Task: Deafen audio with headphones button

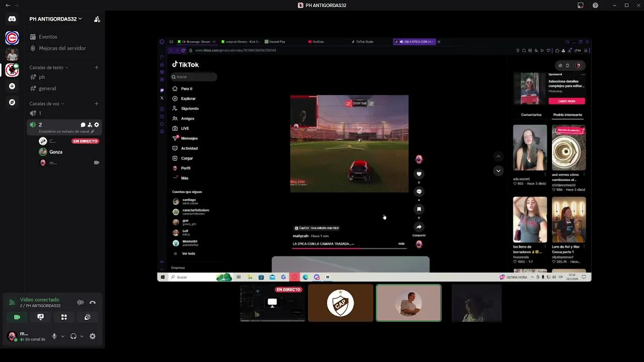Action: click(73, 336)
